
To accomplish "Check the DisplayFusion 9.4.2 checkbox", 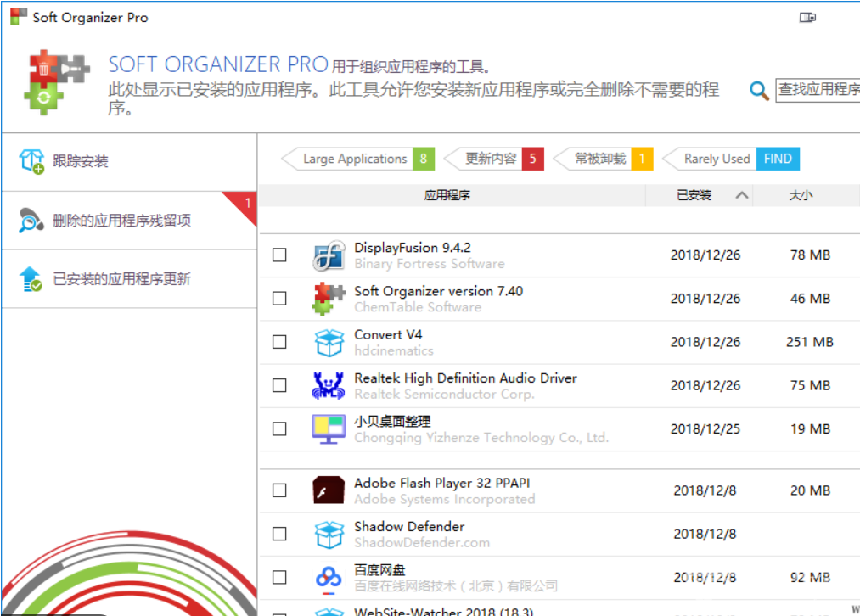I will [279, 255].
